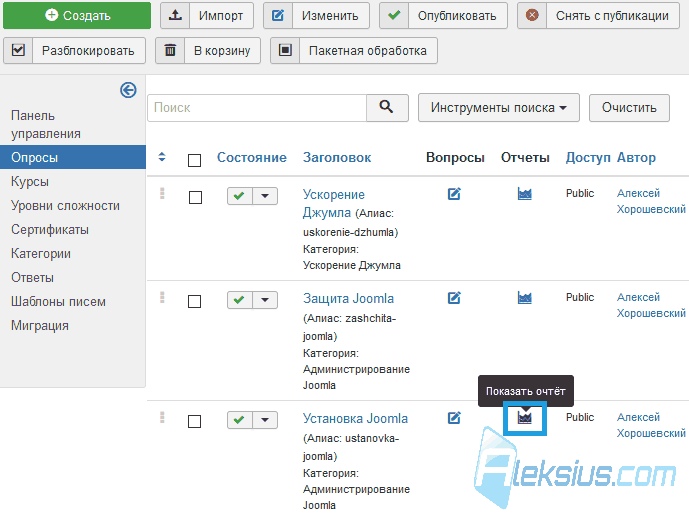
Task: Show report chart icon for Ускорение Джумла
Action: (x=525, y=194)
